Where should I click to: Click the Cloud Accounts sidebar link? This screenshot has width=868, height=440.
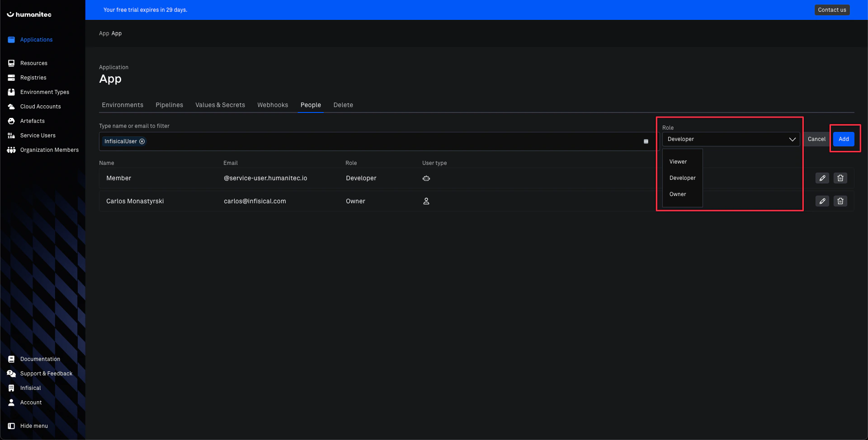41,107
